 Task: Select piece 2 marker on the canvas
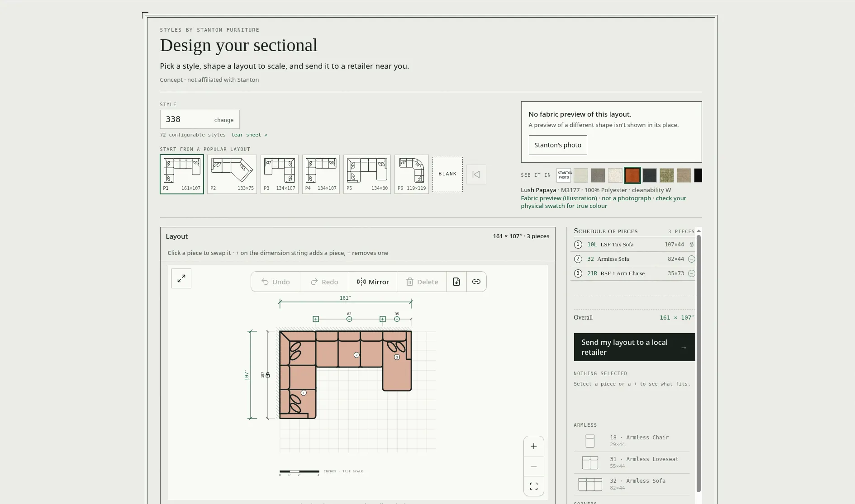[356, 355]
